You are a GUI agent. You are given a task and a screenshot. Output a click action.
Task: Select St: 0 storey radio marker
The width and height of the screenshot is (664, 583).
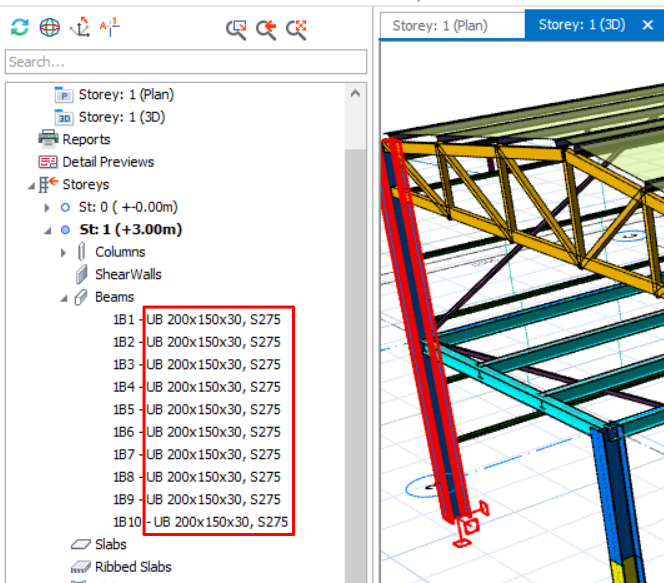pos(65,207)
